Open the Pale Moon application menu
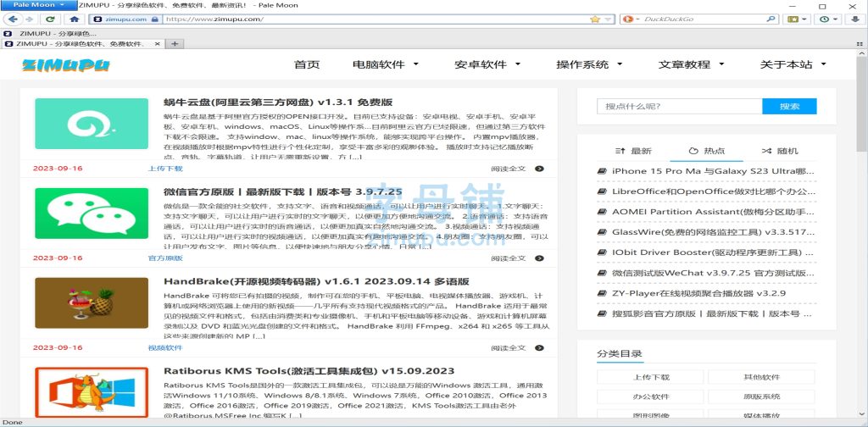Image resolution: width=868 pixels, height=427 pixels. (x=39, y=5)
